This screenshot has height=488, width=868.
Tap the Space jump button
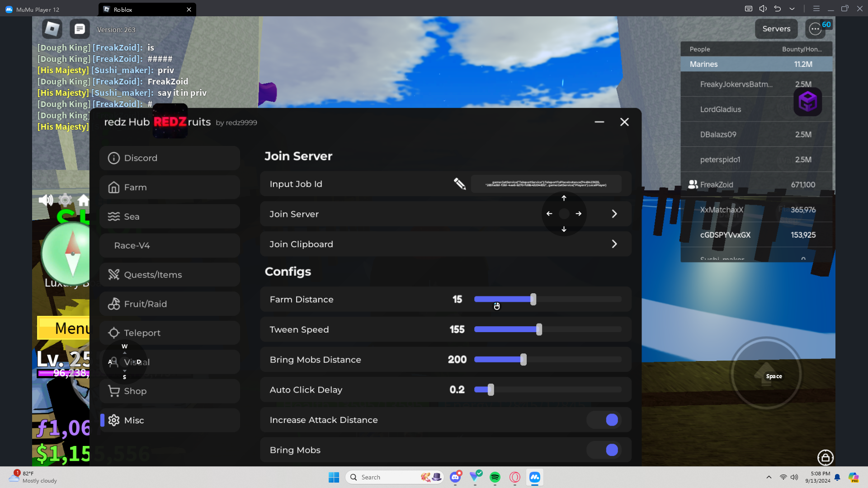pyautogui.click(x=766, y=374)
